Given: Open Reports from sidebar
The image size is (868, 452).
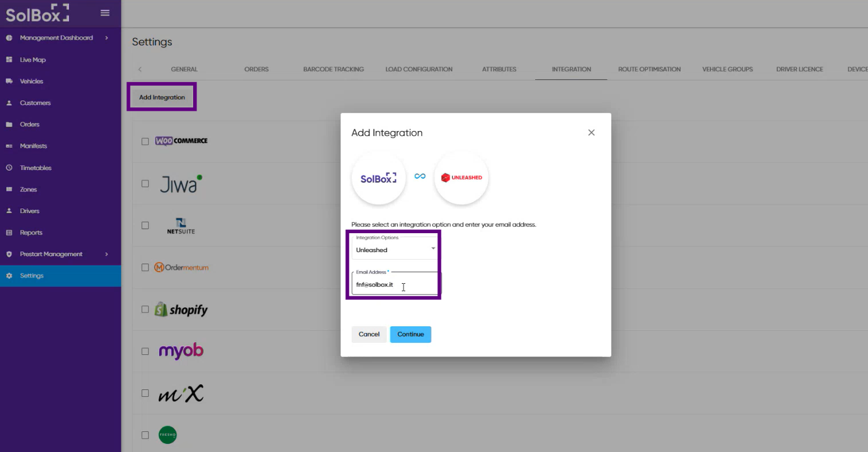Looking at the screenshot, I should click(x=31, y=233).
